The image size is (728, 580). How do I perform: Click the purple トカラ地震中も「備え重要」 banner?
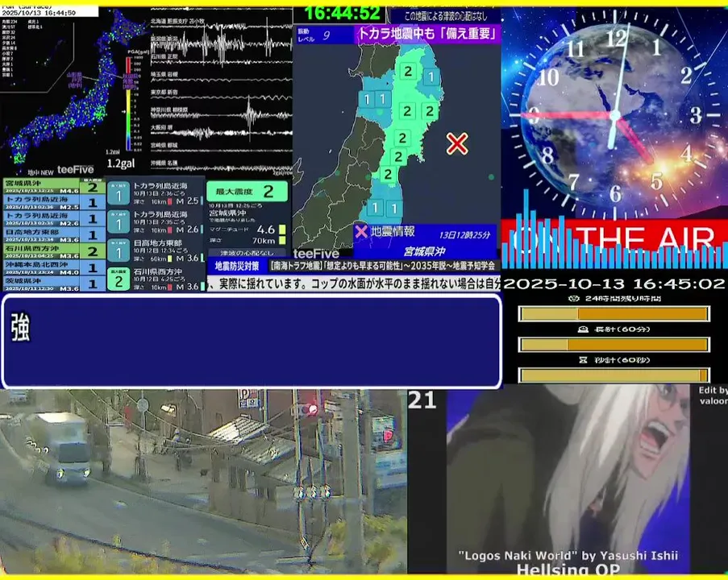click(427, 34)
